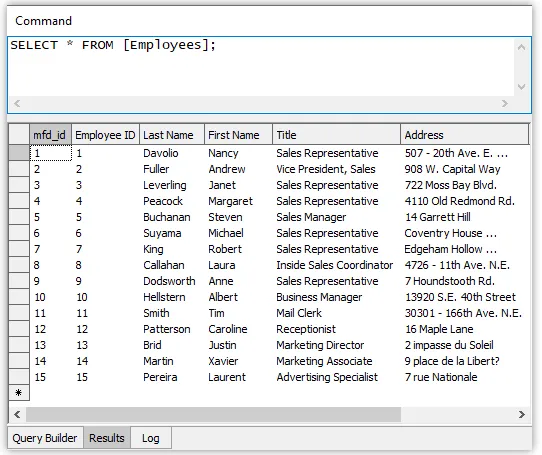Click the 'Buchanan' last name cell
Screen dimensions: 542x455
pos(172,217)
